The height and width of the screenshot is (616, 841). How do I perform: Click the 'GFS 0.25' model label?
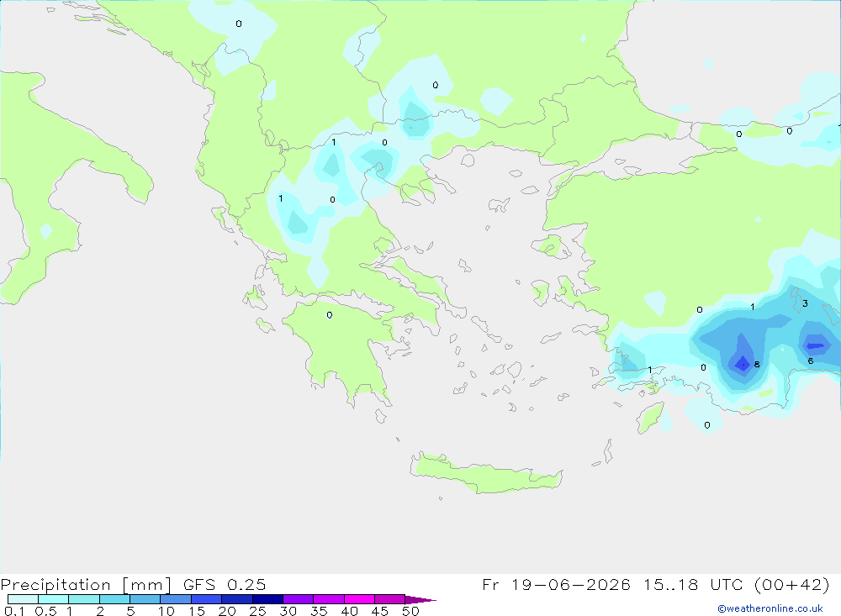pos(225,584)
